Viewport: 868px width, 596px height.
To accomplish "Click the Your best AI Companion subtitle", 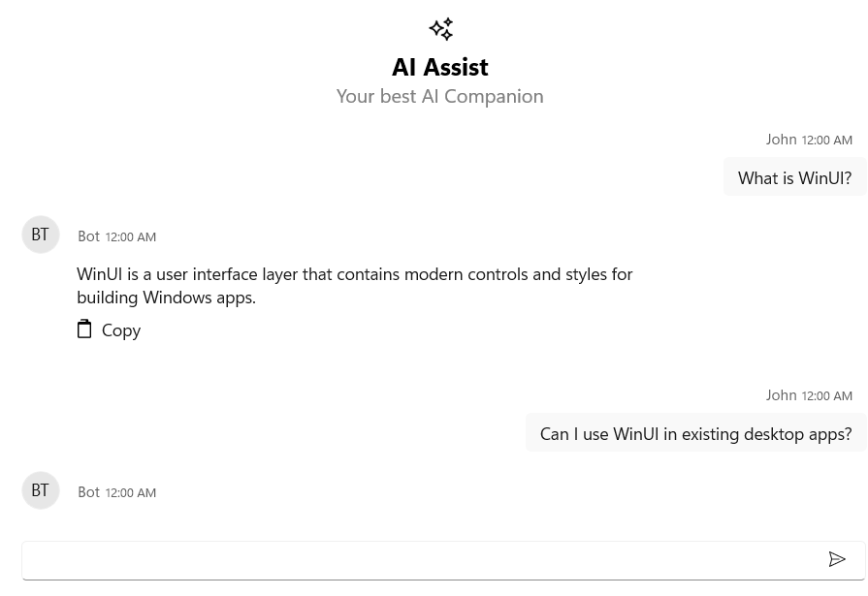I will click(x=439, y=95).
